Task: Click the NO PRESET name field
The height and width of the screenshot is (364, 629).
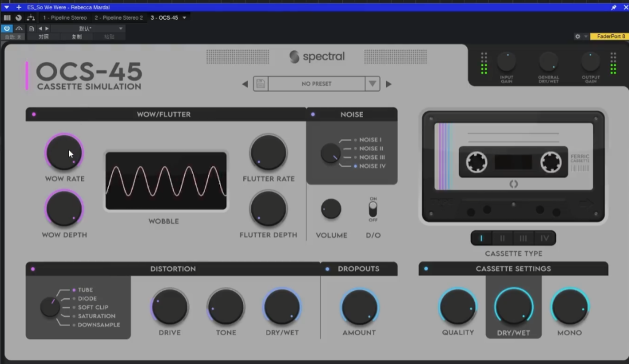Action: [316, 83]
